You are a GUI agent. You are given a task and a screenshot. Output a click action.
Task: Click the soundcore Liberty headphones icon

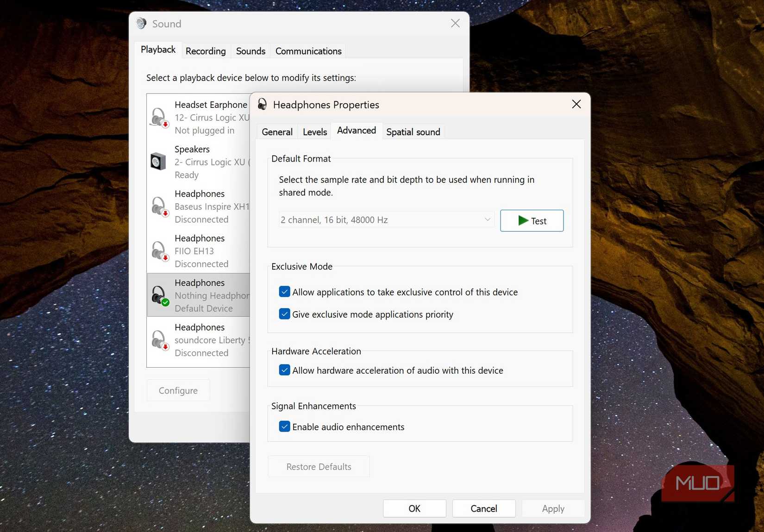pos(159,340)
